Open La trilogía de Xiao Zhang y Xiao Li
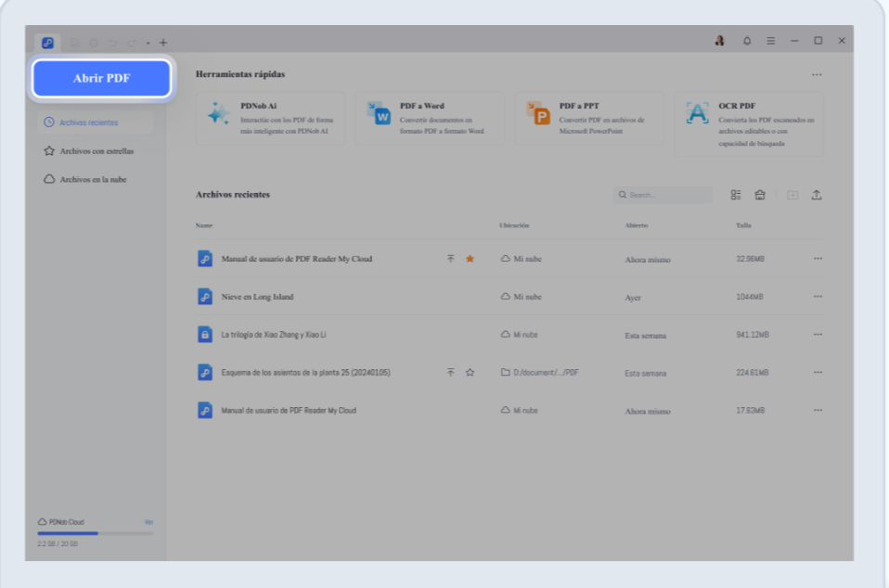The image size is (889, 588). (273, 335)
